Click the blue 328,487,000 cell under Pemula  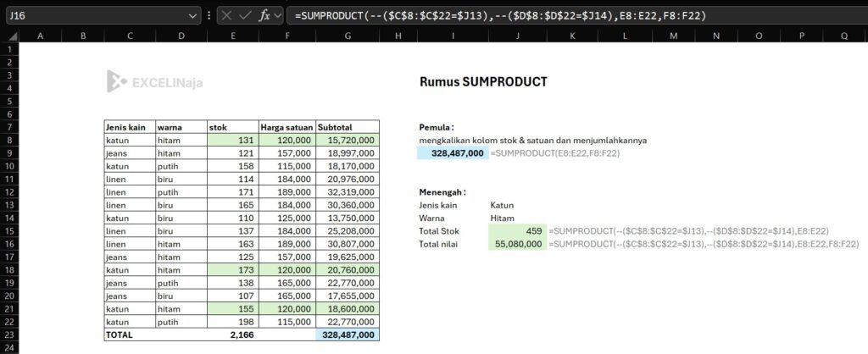(453, 153)
